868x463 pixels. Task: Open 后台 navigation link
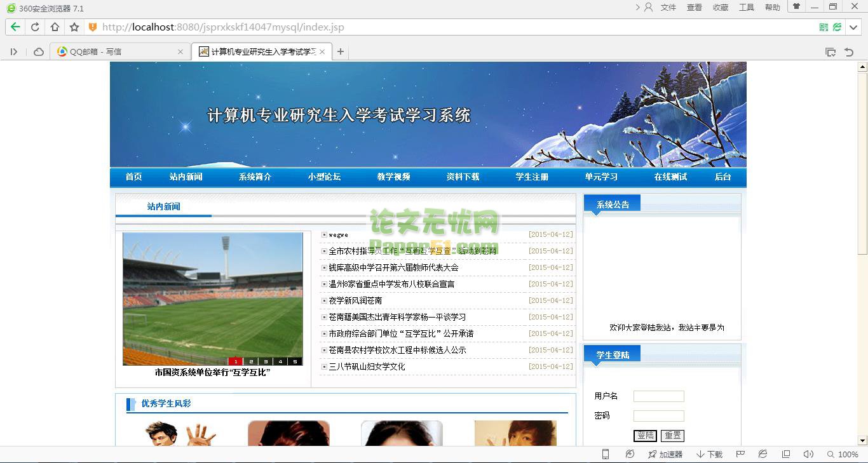click(x=723, y=177)
